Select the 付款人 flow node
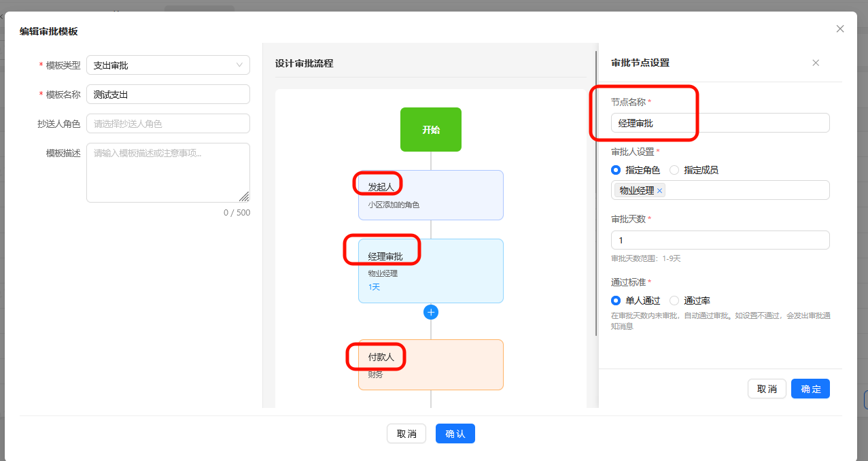 point(431,365)
